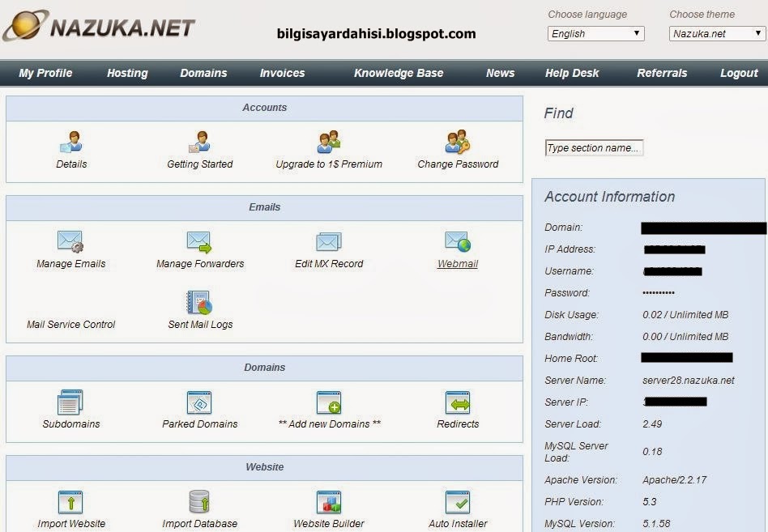Click the Upgrade to 1$ Premium icon
768x532 pixels.
click(329, 142)
